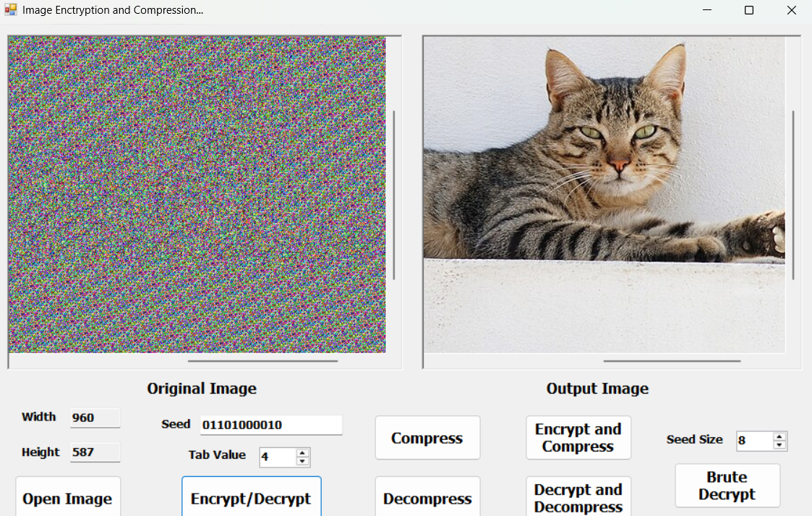
Task: Decrease the Seed Size value
Action: tap(779, 444)
